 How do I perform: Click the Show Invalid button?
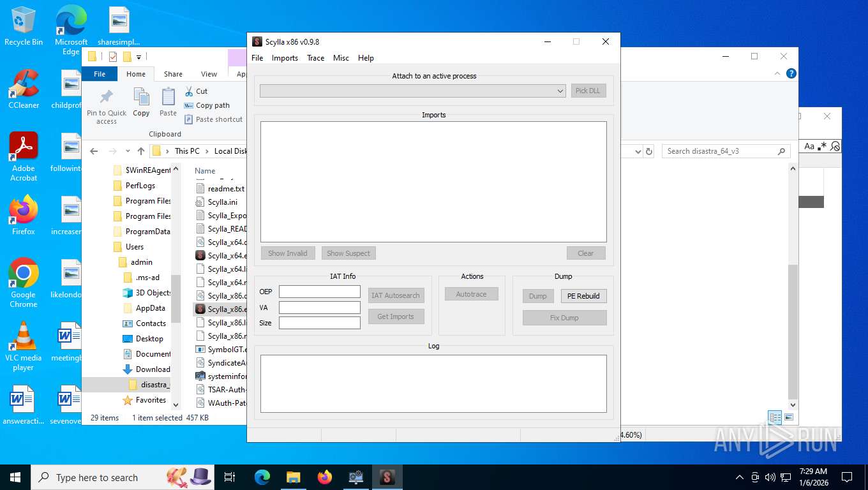tap(288, 253)
